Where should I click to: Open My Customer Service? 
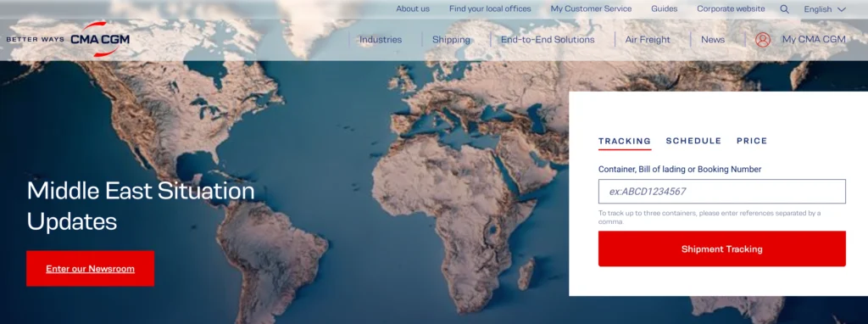591,8
